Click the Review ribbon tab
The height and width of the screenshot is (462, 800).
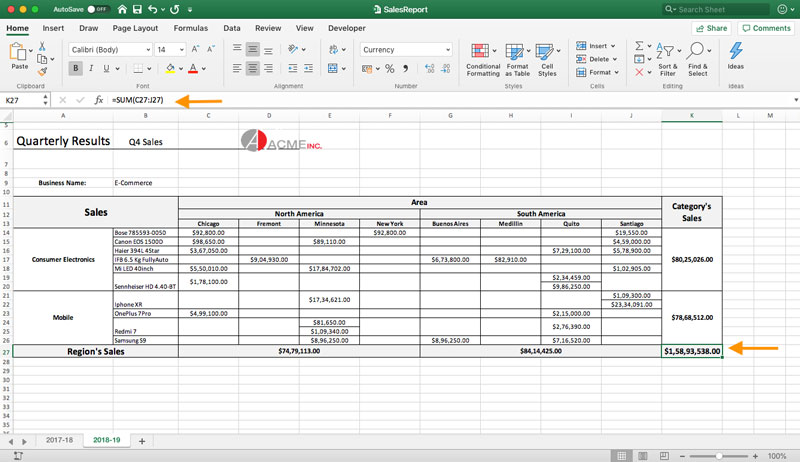268,28
